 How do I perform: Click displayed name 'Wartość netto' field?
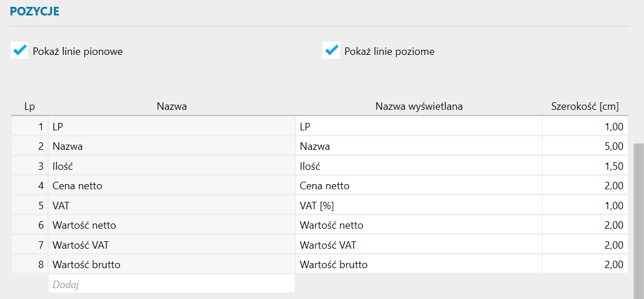click(418, 225)
